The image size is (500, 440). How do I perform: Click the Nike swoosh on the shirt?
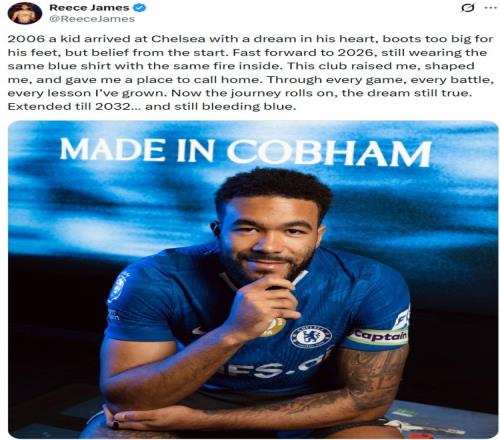200,330
